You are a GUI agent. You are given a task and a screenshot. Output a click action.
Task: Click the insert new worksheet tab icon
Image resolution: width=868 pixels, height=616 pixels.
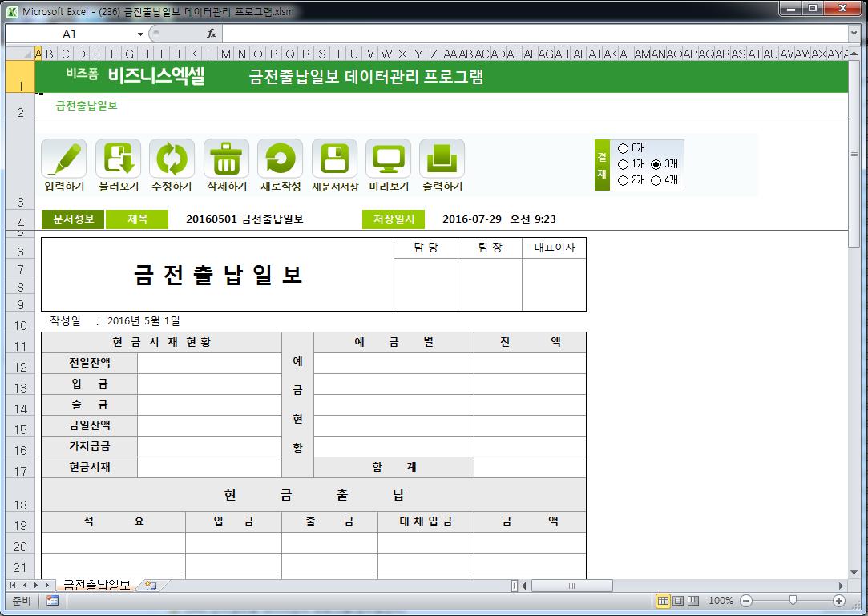click(x=151, y=585)
